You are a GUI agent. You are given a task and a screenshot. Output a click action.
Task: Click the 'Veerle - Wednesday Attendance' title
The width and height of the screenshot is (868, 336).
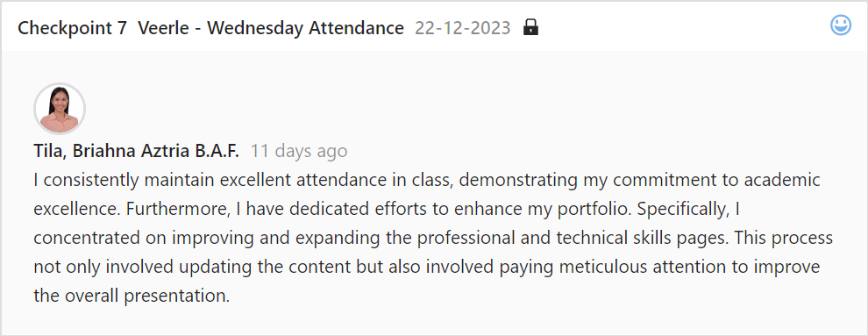point(271,28)
